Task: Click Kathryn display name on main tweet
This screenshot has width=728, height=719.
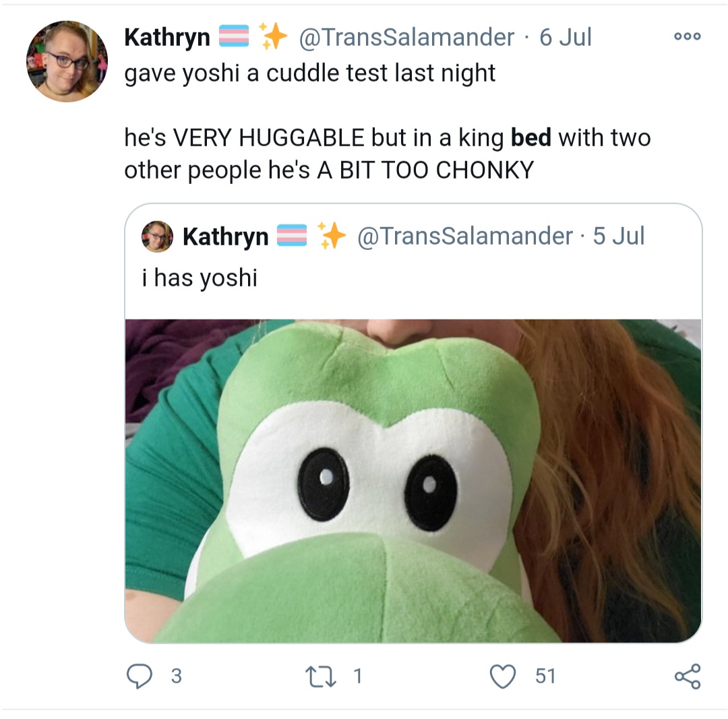Action: pyautogui.click(x=167, y=37)
